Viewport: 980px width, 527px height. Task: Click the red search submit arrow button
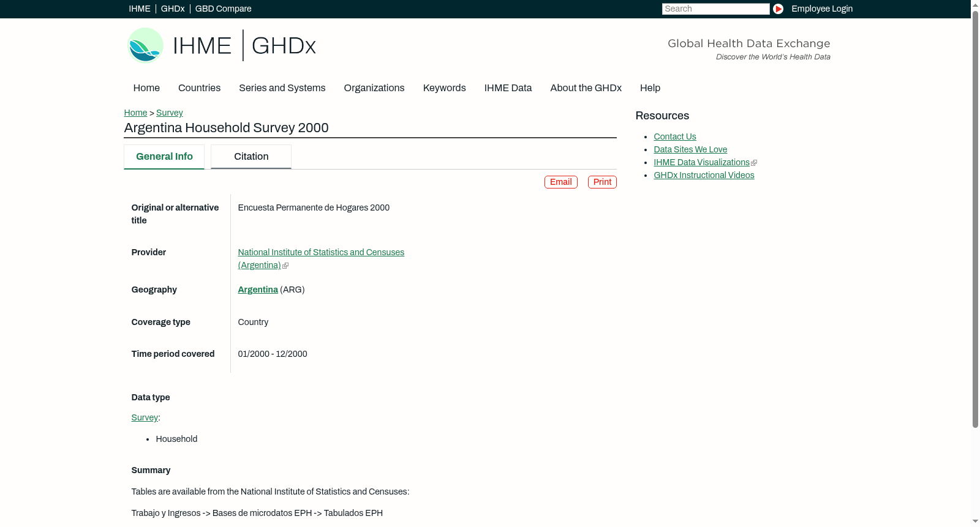778,9
